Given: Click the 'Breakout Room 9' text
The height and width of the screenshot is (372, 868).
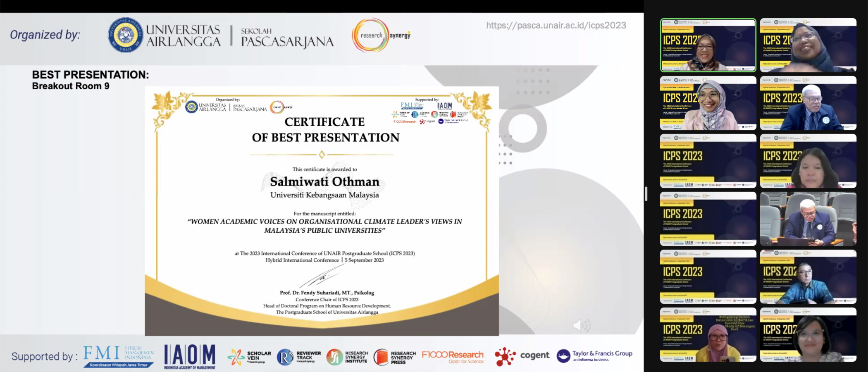Looking at the screenshot, I should click(71, 86).
